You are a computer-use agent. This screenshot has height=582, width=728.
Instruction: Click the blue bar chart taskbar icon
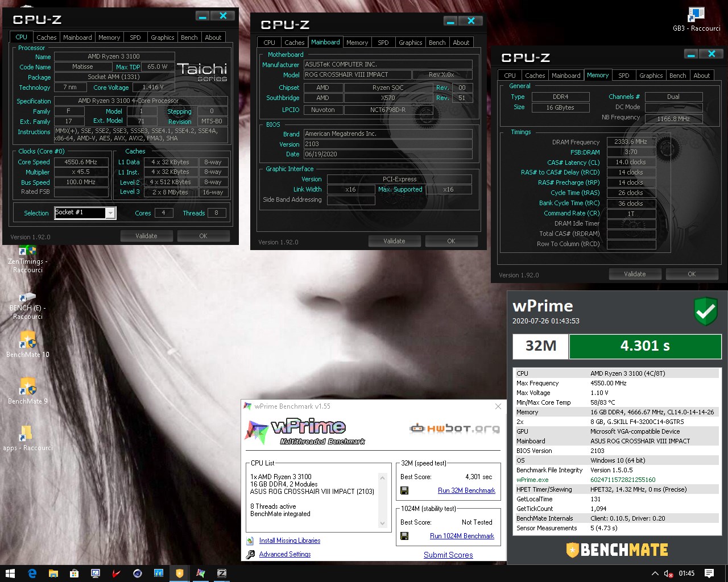(x=158, y=573)
